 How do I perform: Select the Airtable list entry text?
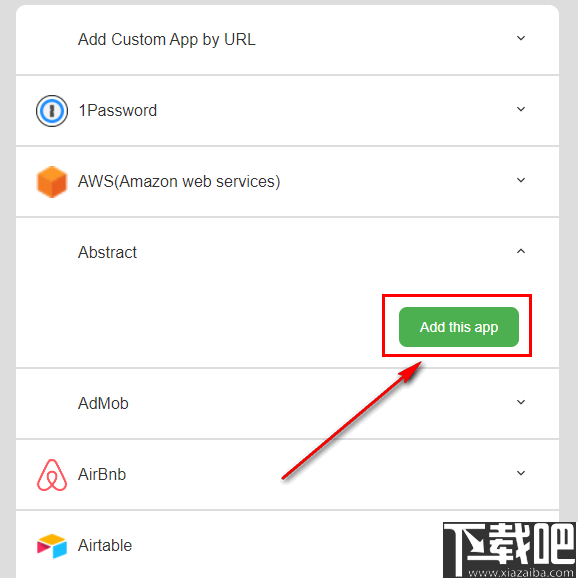[x=105, y=546]
